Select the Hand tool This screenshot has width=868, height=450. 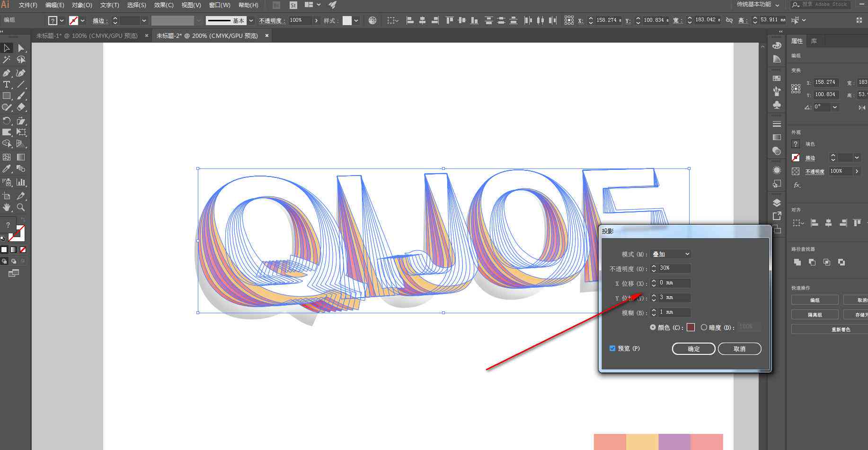(7, 207)
